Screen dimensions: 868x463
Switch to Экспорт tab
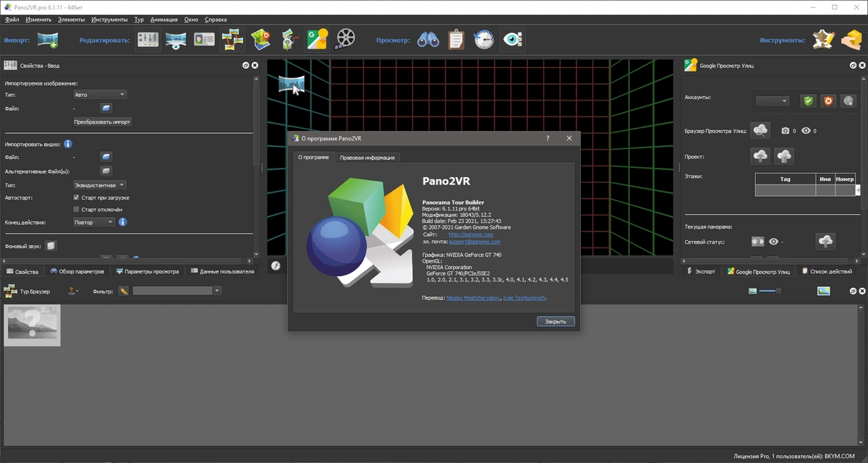[x=700, y=271]
